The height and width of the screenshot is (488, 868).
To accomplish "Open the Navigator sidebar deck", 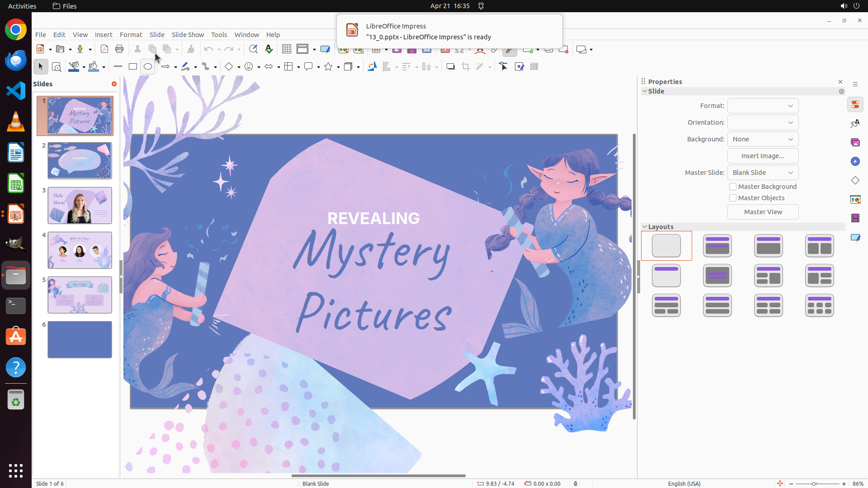I will tap(855, 162).
